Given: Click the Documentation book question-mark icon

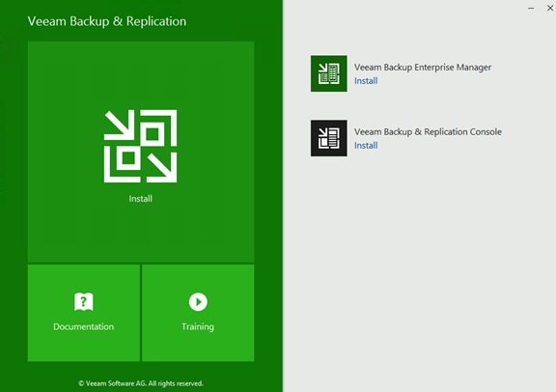Looking at the screenshot, I should tap(84, 302).
